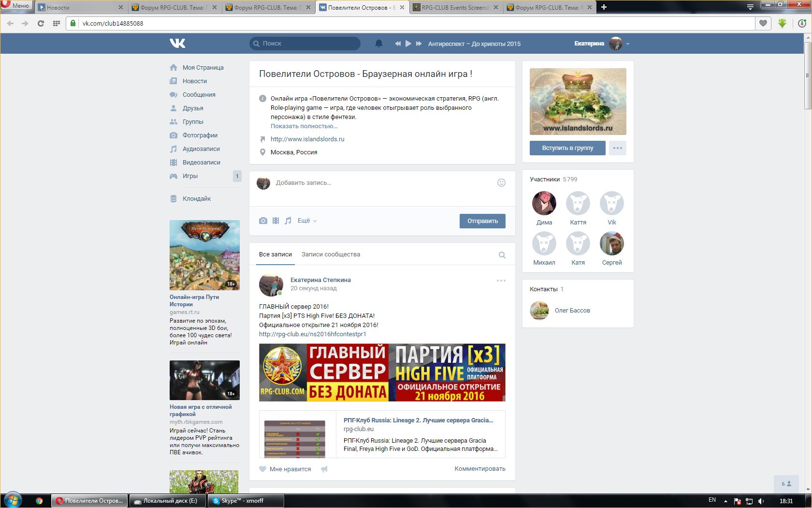812x508 pixels.
Task: Attach a video with the film icon
Action: [x=275, y=221]
